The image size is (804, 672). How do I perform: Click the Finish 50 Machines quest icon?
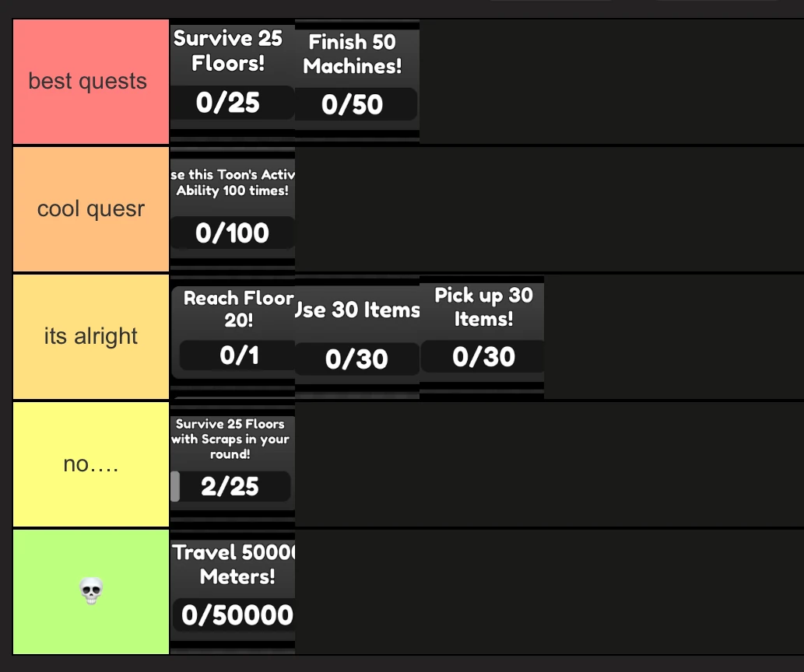[356, 74]
